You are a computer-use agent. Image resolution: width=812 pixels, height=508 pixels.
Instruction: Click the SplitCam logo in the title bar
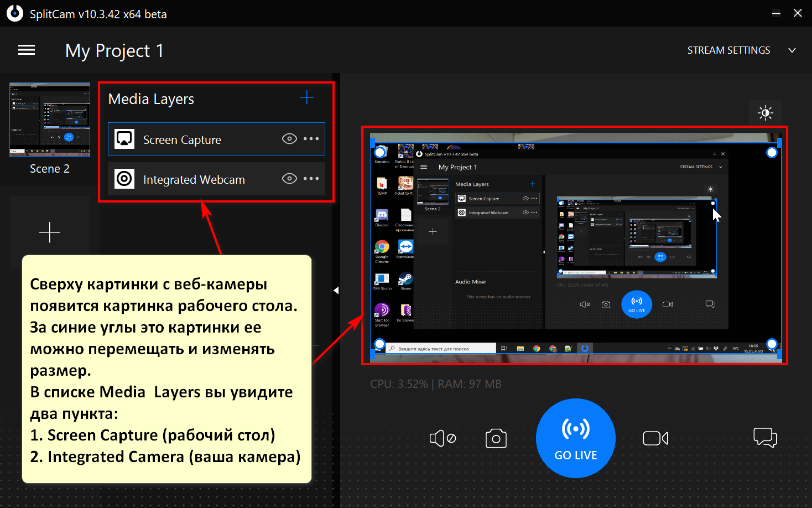pos(15,13)
